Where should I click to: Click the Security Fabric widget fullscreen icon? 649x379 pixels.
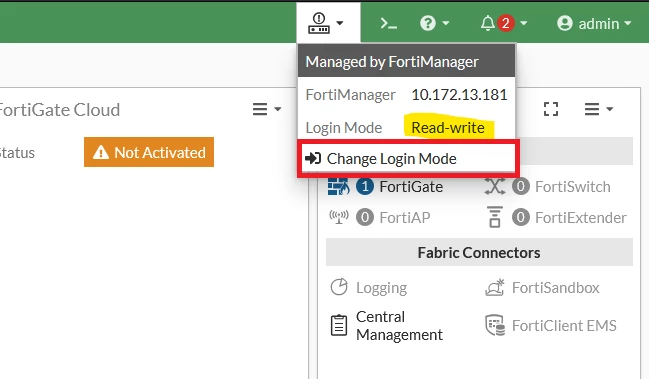551,109
